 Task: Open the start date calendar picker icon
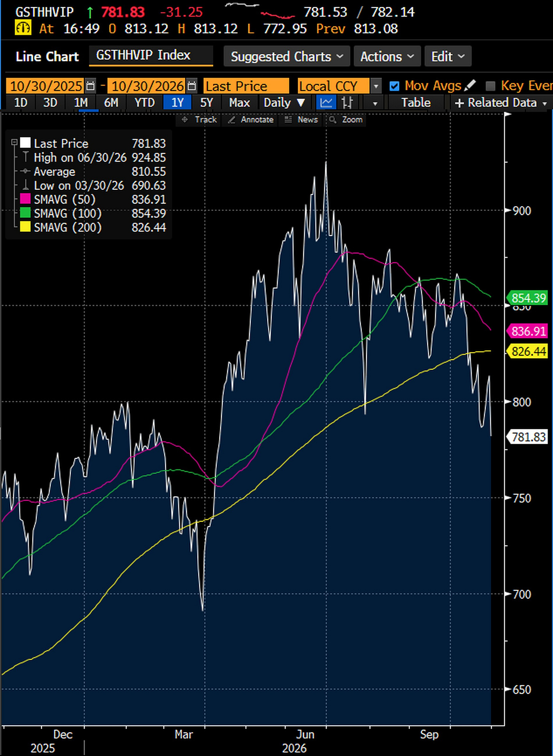coord(90,86)
